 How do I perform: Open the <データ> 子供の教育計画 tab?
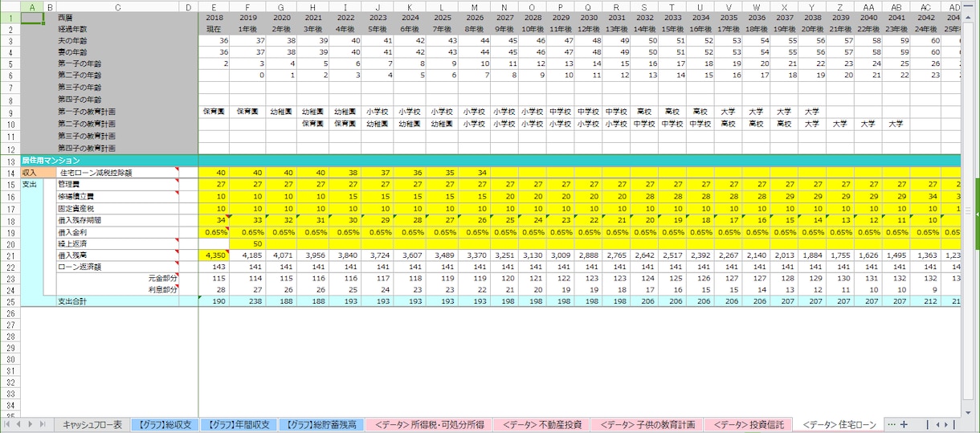click(647, 424)
